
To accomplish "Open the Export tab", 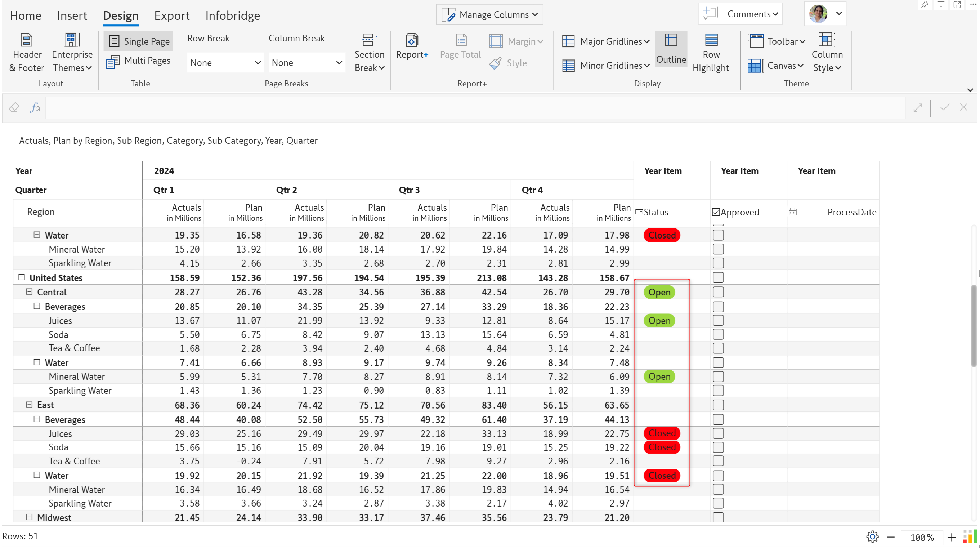I will [x=171, y=15].
